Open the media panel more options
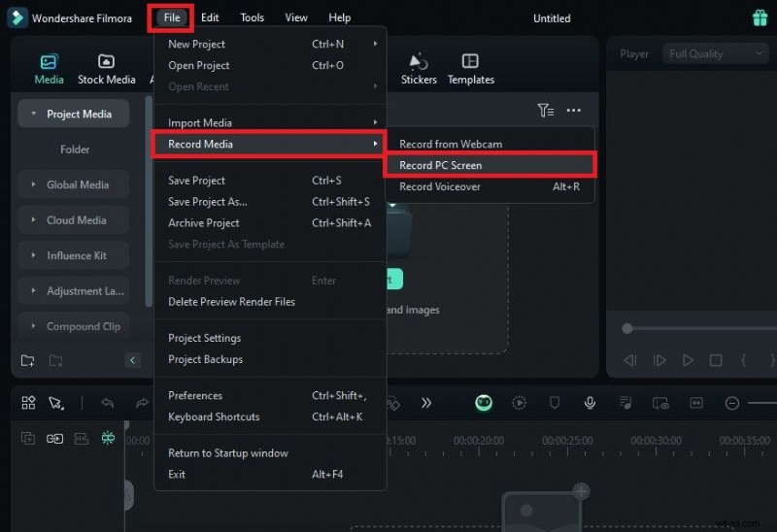The image size is (777, 532). click(573, 110)
